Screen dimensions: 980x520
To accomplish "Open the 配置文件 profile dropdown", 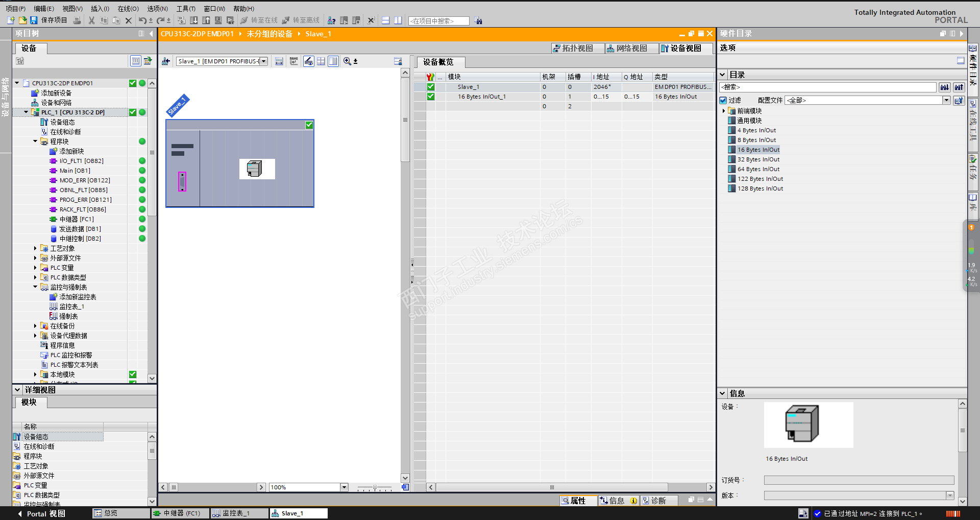I will pyautogui.click(x=946, y=100).
